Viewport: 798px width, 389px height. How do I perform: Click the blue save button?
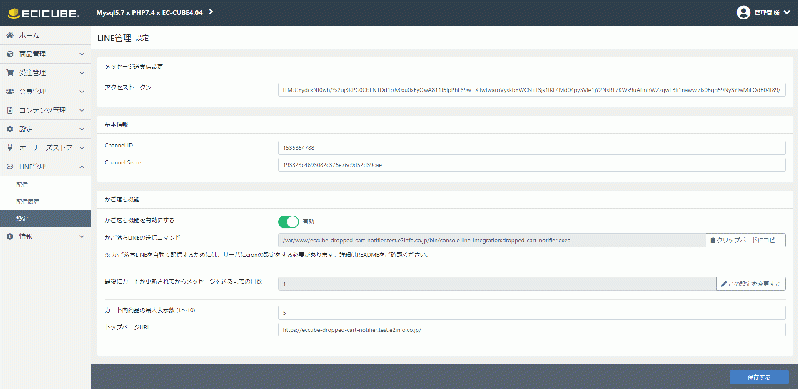click(x=759, y=377)
